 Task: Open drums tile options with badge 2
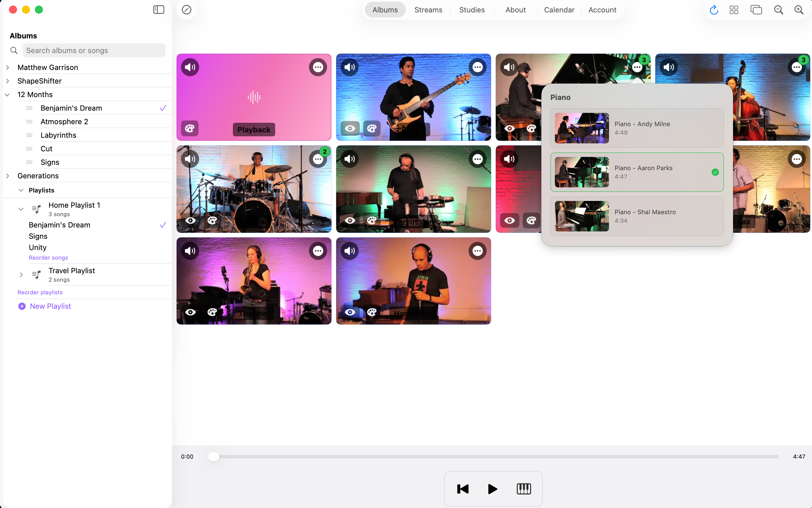pos(318,159)
